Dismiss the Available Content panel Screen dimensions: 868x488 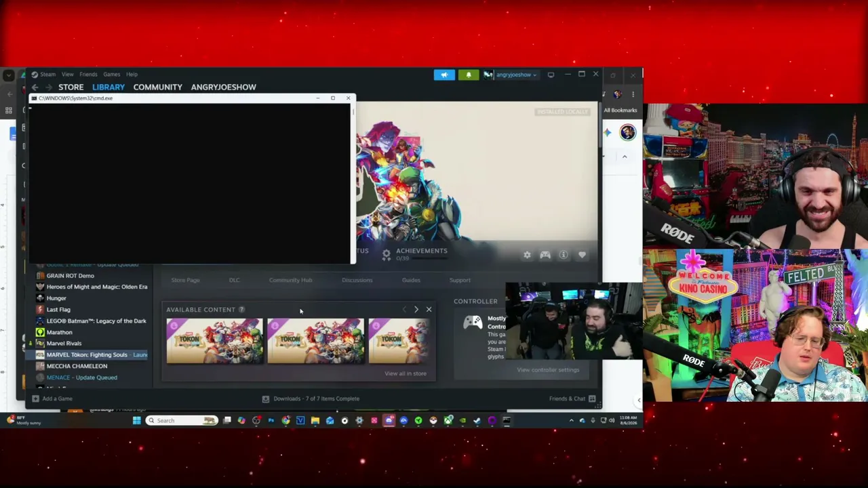pos(429,309)
